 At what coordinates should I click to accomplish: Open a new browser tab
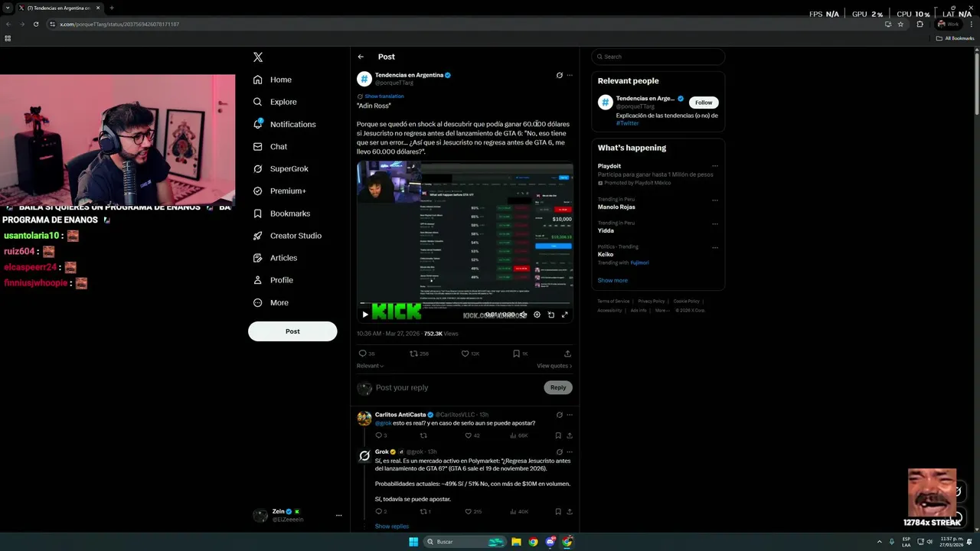click(112, 8)
